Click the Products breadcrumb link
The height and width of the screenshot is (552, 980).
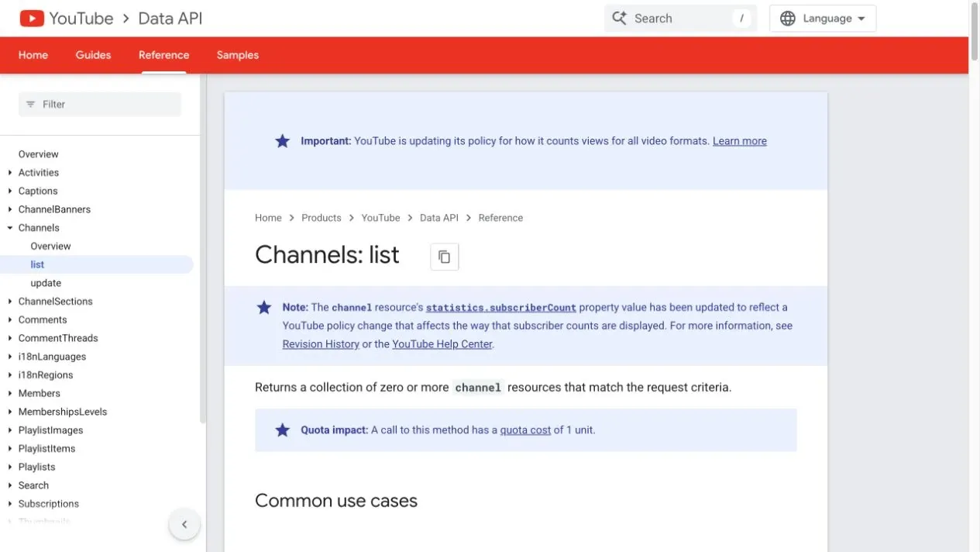pyautogui.click(x=322, y=218)
